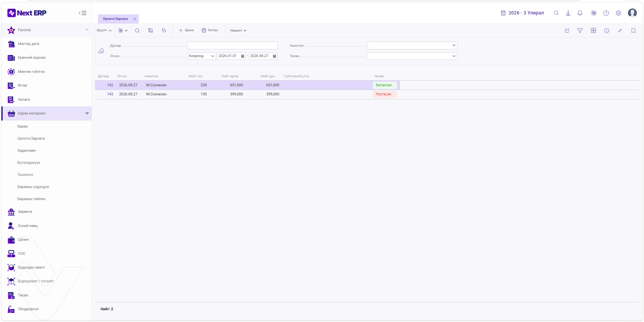Open the settings gear in header
The width and height of the screenshot is (644, 322).
coord(618,13)
